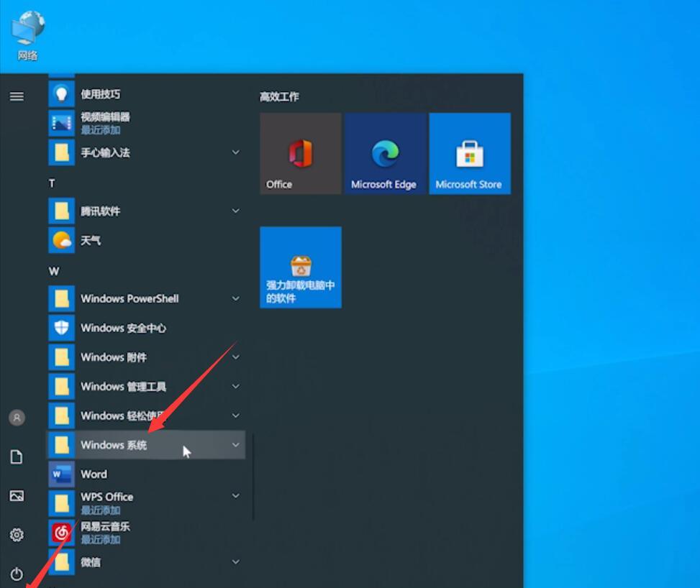The image size is (700, 588).
Task: Click the 手心输入法 folder icon
Action: 62,152
